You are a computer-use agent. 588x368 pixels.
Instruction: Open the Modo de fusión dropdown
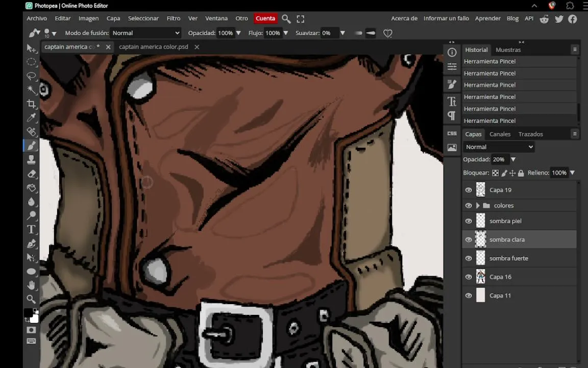(x=145, y=33)
